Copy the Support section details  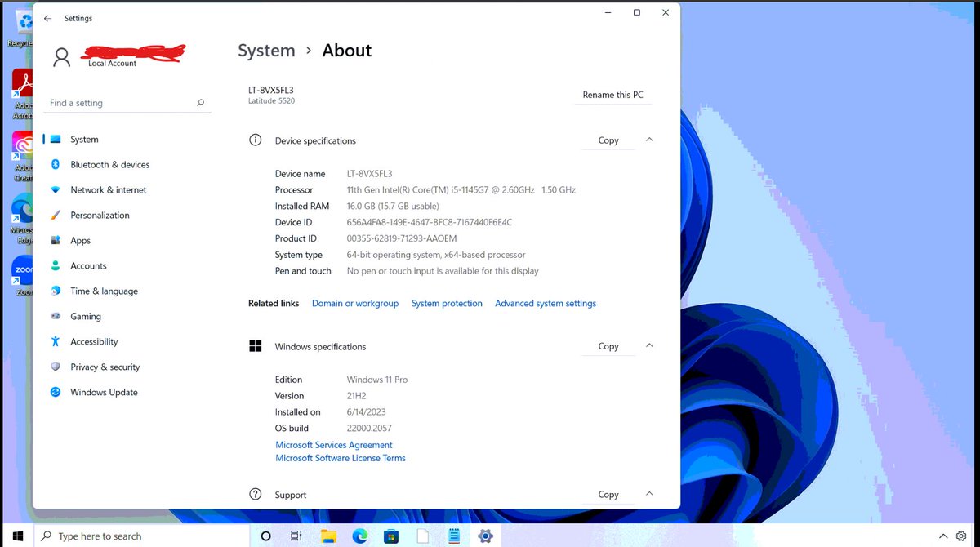click(608, 494)
